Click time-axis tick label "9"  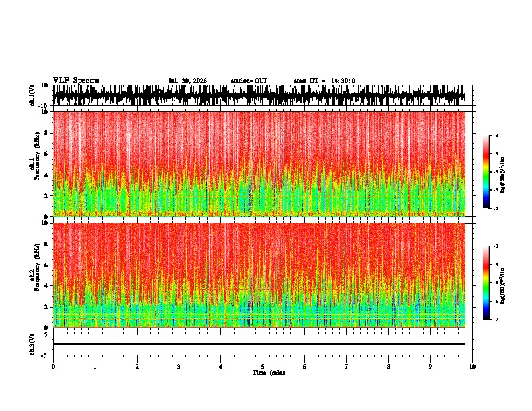click(x=430, y=367)
